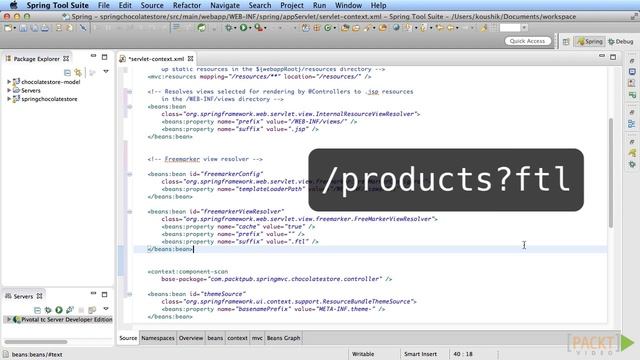The image size is (640, 360).
Task: Click the empty toolbar text field
Action: pyautogui.click(x=510, y=28)
